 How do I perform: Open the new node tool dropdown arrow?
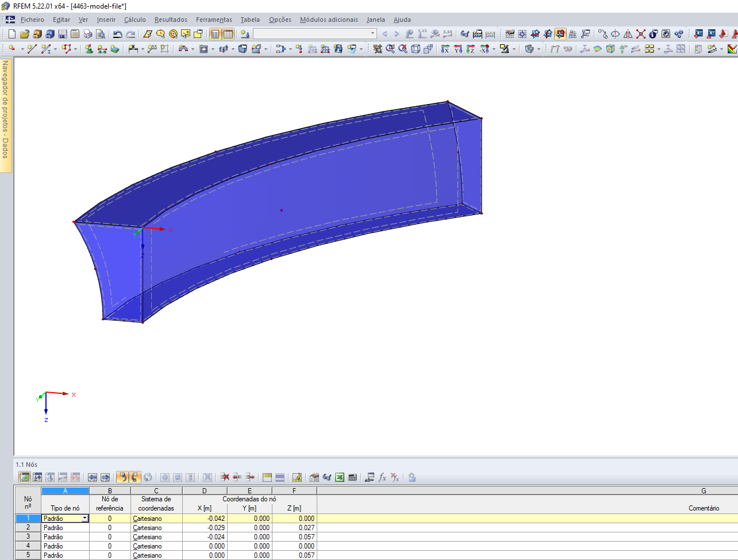click(22, 49)
